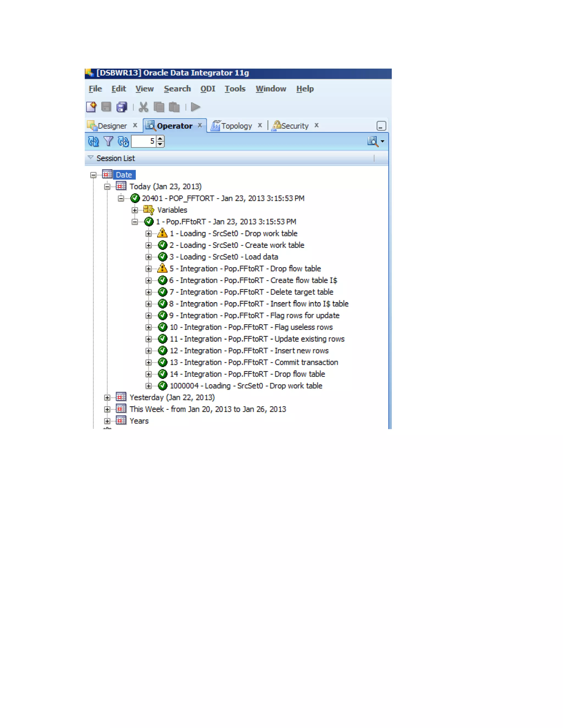Open the File menu
563x728 pixels.
95,89
